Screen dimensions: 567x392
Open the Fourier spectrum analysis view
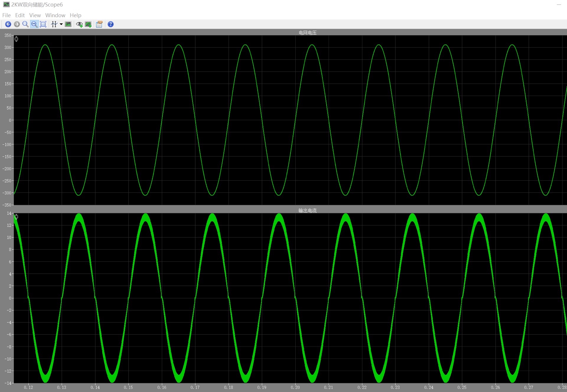pos(68,24)
